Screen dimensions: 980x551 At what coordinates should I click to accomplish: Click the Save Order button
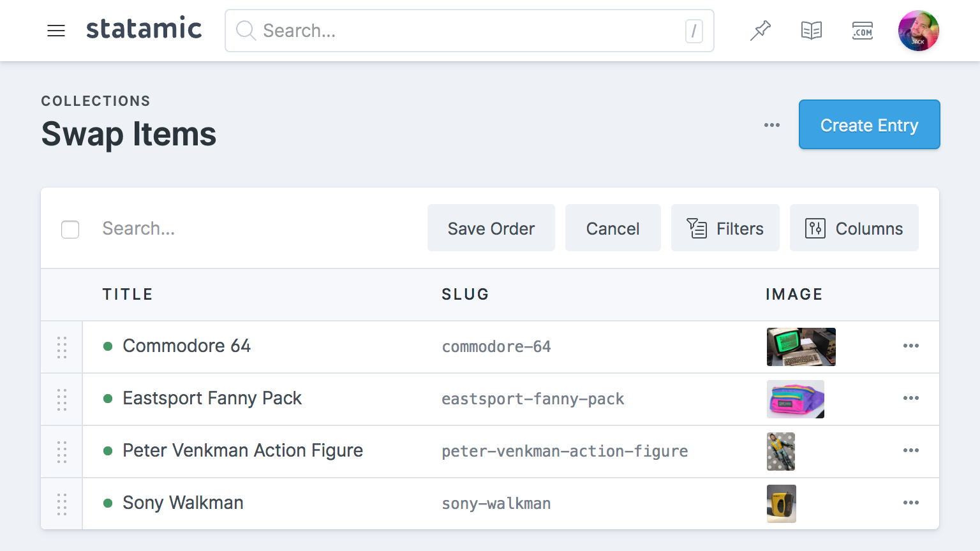[x=491, y=228]
